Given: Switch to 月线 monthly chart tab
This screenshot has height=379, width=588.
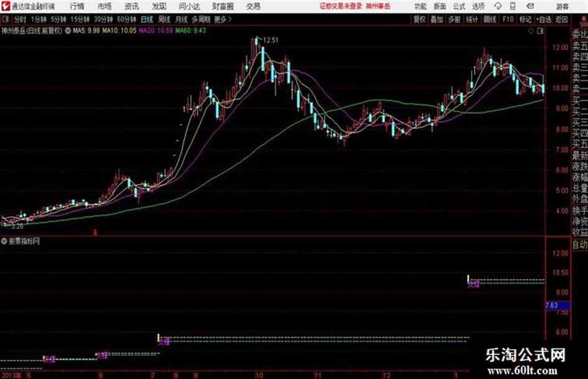Looking at the screenshot, I should pyautogui.click(x=182, y=19).
